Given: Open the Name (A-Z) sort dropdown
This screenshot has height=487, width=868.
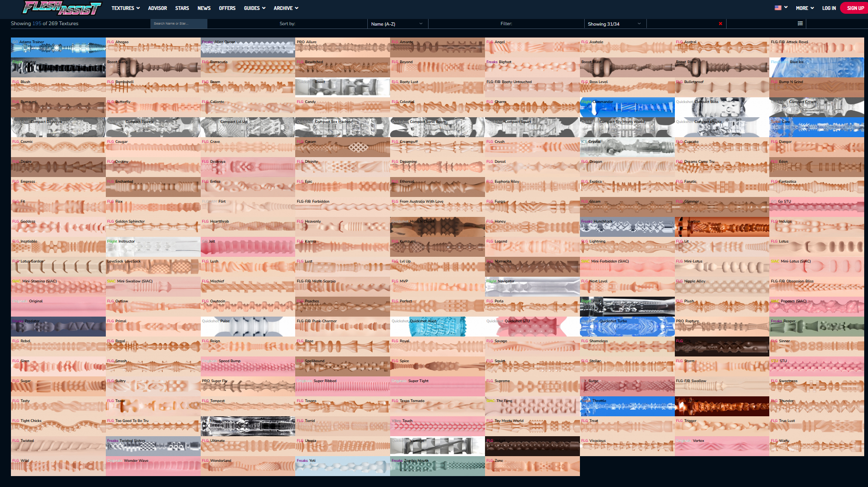Looking at the screenshot, I should [x=397, y=24].
